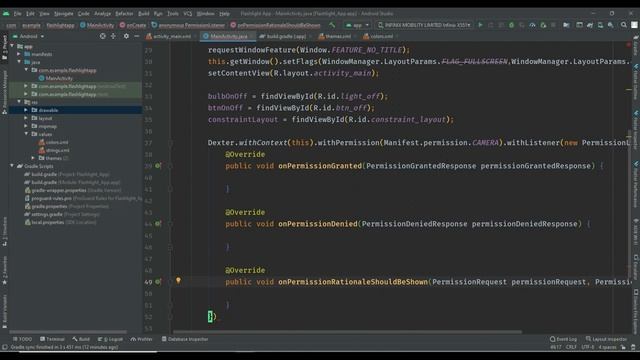The image size is (640, 360).
Task: Click the lock icon in the status bar
Action: (623, 347)
